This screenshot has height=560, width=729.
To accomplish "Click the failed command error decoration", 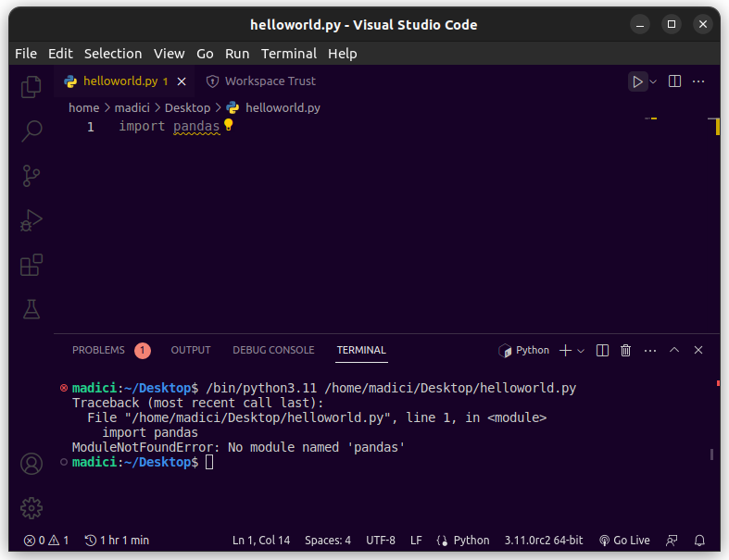I will click(x=64, y=388).
